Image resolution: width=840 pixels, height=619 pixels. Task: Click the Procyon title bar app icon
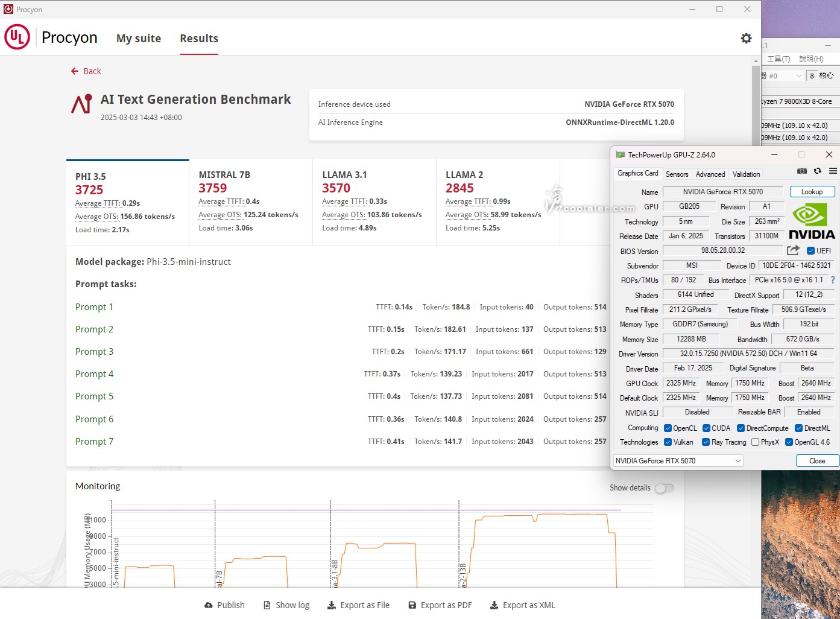(8, 9)
